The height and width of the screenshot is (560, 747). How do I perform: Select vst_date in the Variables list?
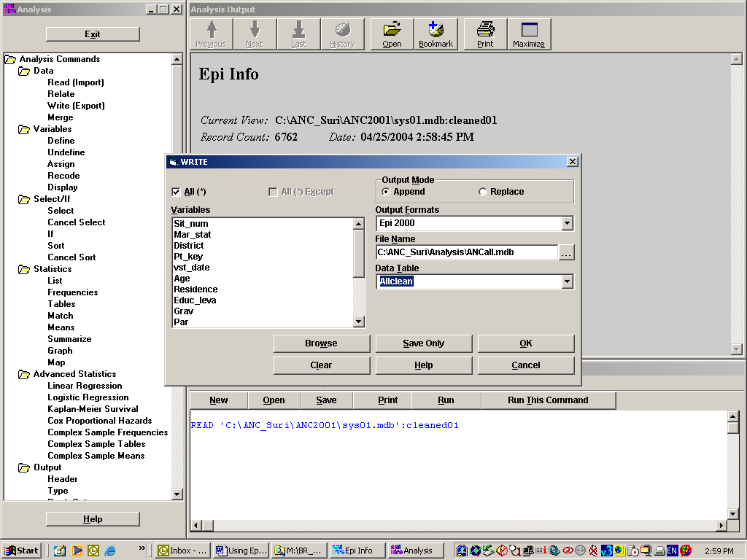pos(192,268)
